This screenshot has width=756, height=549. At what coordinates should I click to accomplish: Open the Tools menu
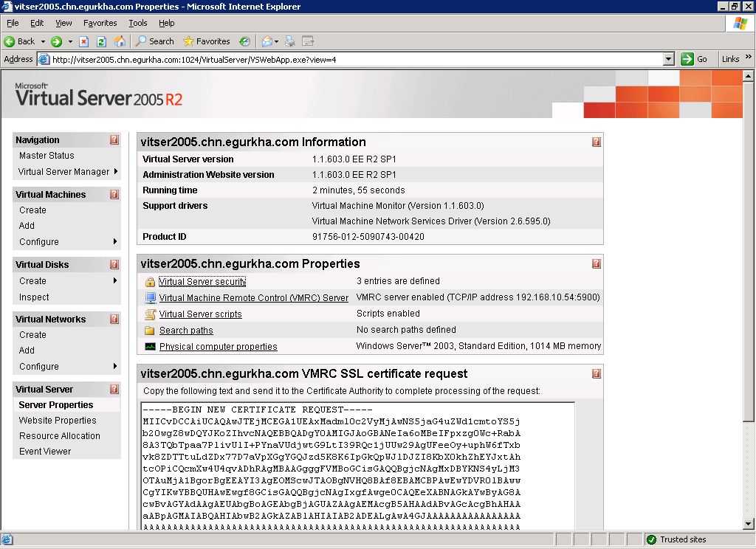(x=138, y=23)
